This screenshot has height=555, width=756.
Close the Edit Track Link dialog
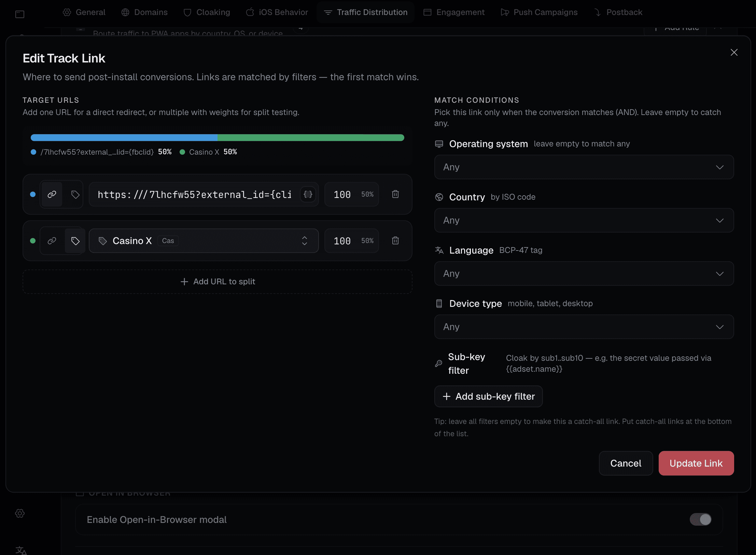pos(734,52)
